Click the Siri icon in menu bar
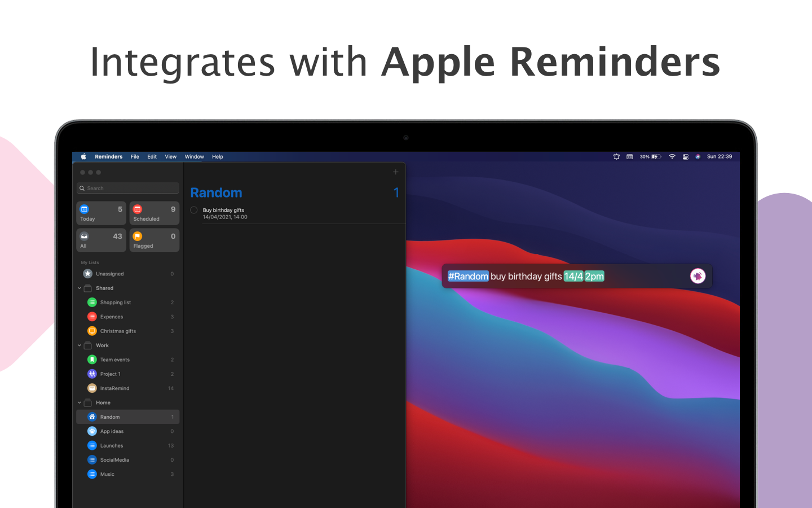Screen dimensions: 812x508 (698, 157)
